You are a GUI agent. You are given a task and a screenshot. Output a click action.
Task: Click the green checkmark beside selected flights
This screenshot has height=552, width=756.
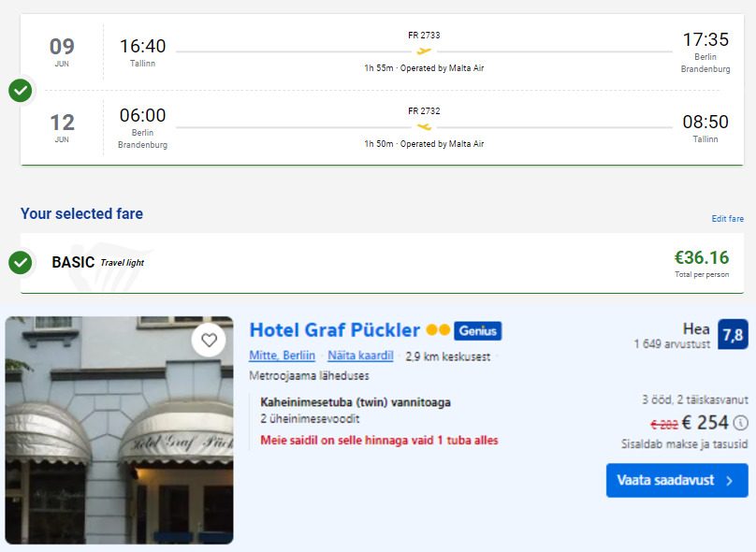tap(21, 90)
